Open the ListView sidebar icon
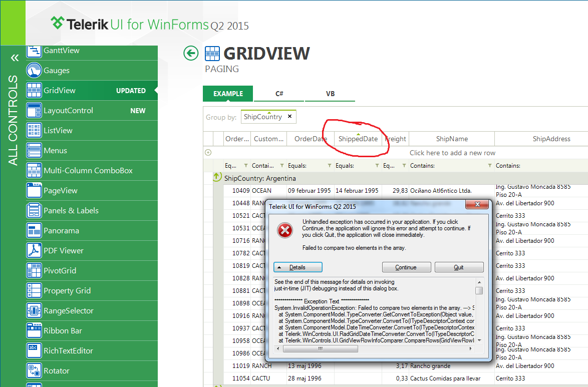This screenshot has height=387, width=588. point(34,130)
